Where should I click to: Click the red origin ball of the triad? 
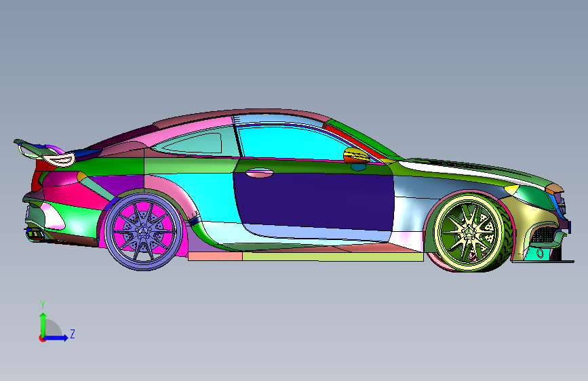[x=42, y=338]
